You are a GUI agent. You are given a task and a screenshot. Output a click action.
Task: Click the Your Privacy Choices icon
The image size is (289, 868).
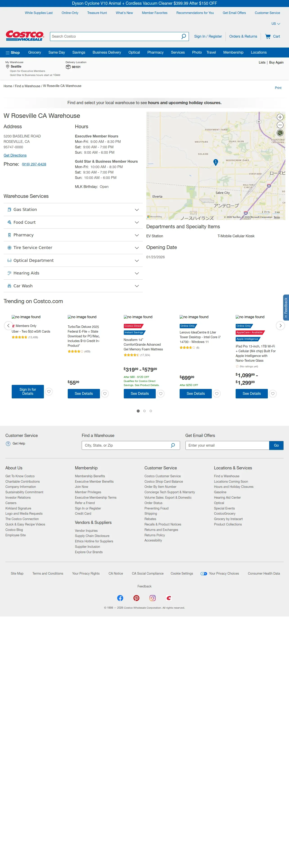point(203,573)
